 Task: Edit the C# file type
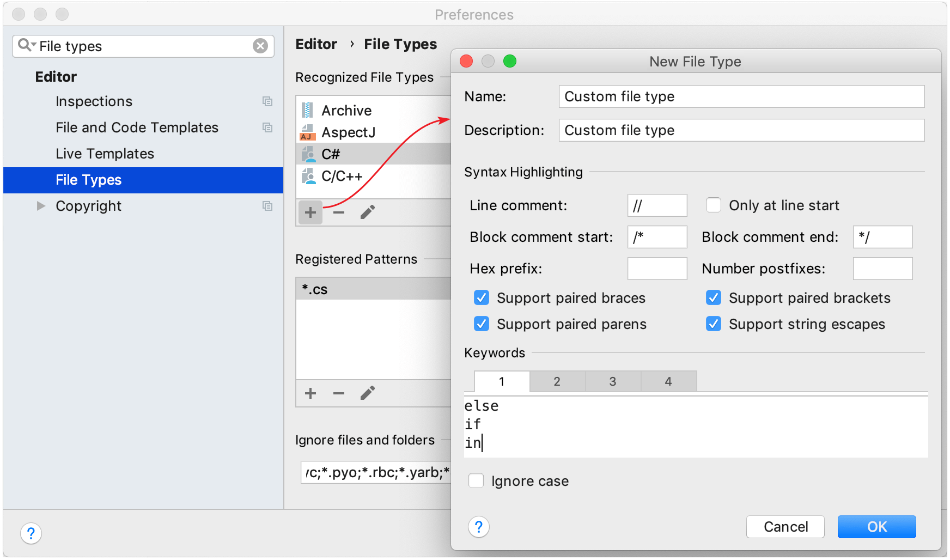point(367,212)
